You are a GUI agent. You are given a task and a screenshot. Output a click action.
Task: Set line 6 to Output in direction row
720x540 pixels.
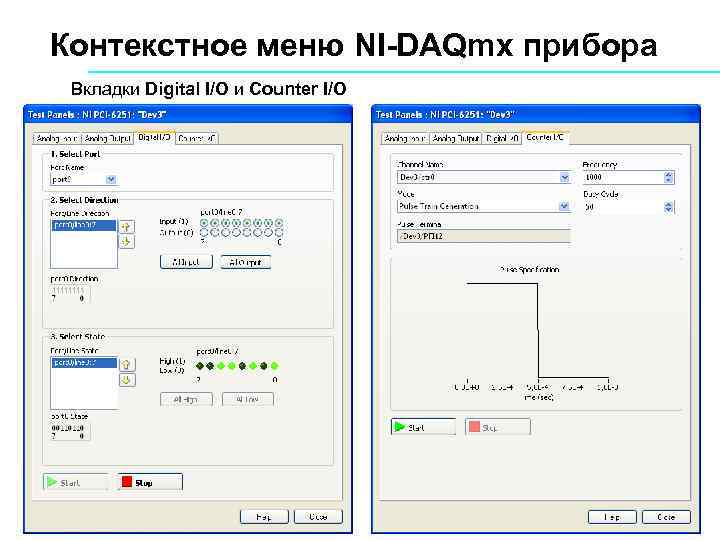coord(214,233)
